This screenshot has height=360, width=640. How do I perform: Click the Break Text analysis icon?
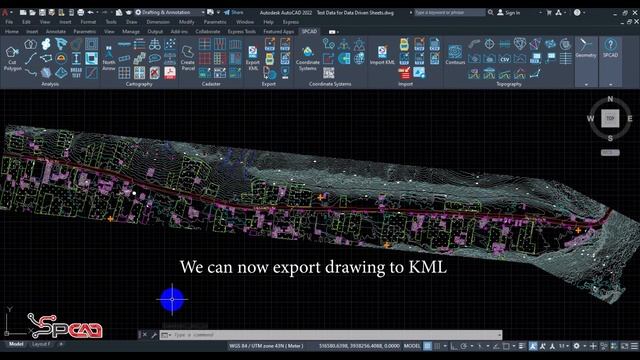pyautogui.click(x=76, y=73)
